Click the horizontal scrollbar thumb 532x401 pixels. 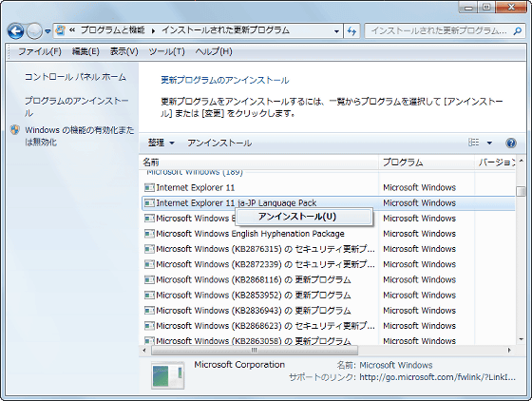pos(255,351)
